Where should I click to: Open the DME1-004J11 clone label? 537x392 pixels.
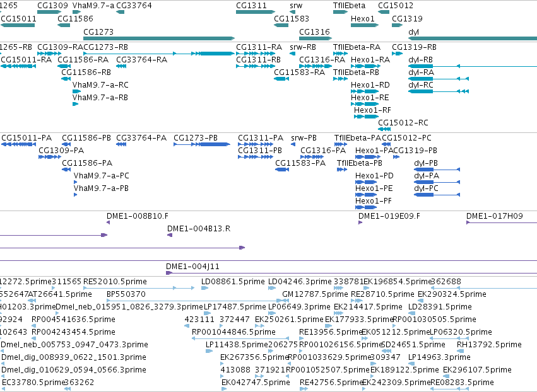(x=192, y=266)
